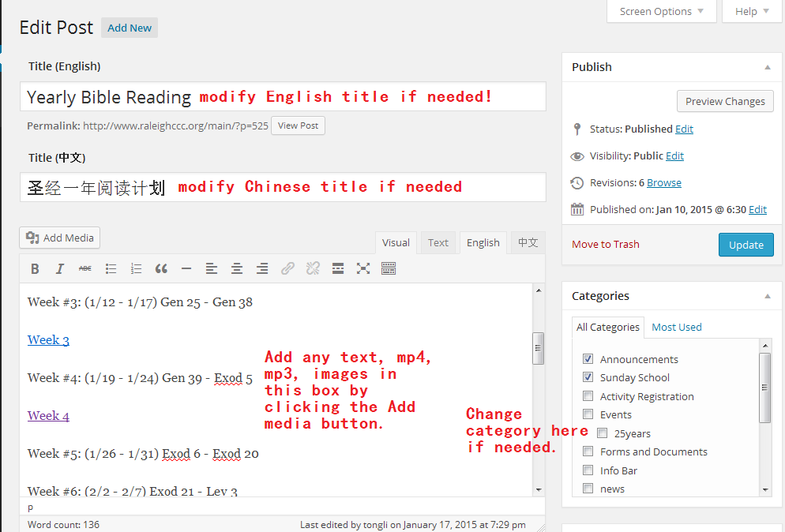The width and height of the screenshot is (785, 532).
Task: Click the English title input field
Action: [283, 96]
